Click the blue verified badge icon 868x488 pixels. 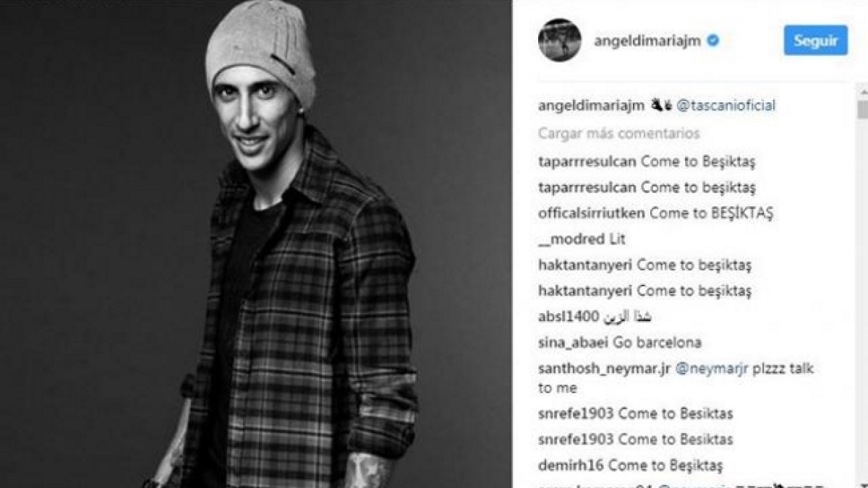[x=712, y=41]
